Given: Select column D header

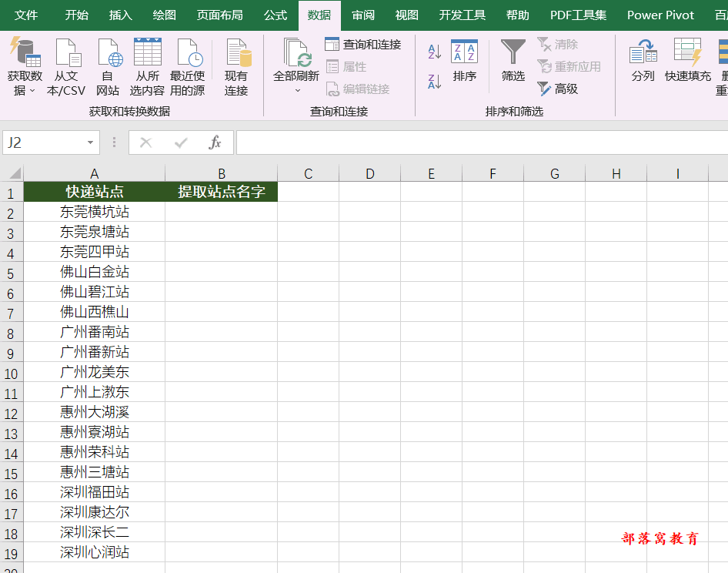Looking at the screenshot, I should click(369, 174).
